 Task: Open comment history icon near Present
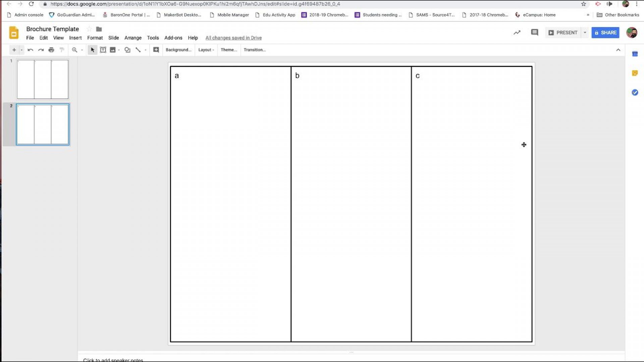coord(534,33)
